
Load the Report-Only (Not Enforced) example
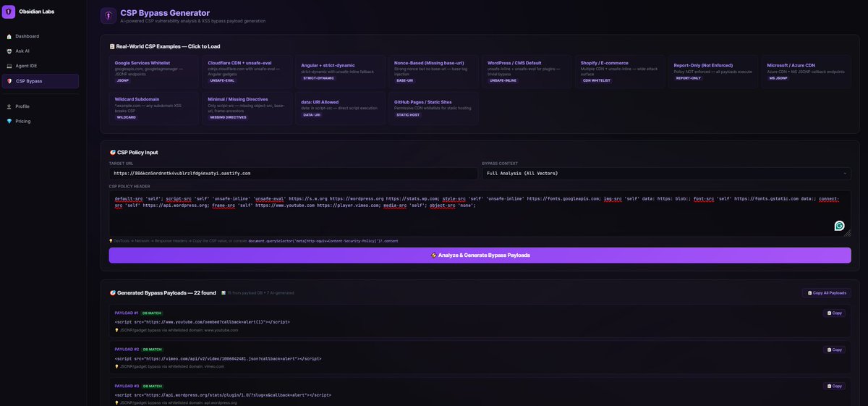coord(713,72)
